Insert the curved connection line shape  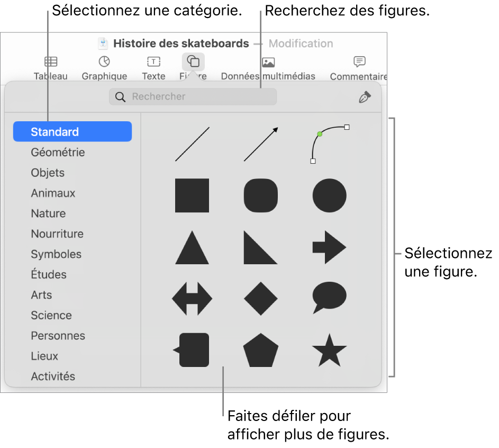(330, 144)
